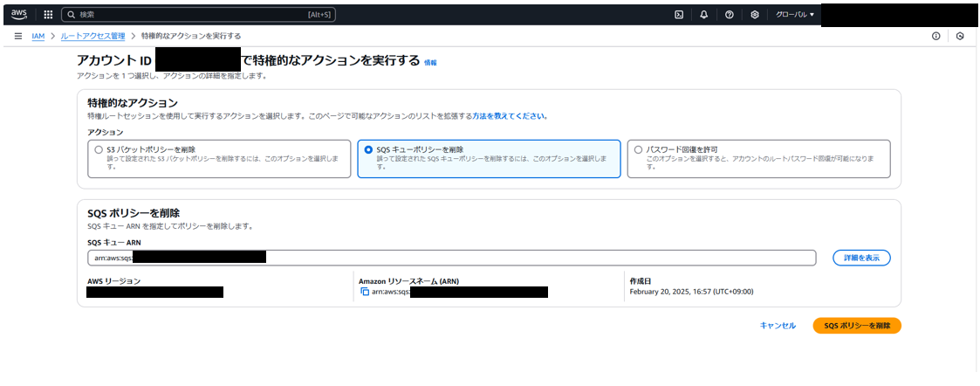
Task: Open the 情報 link beside heading
Action: coord(430,63)
